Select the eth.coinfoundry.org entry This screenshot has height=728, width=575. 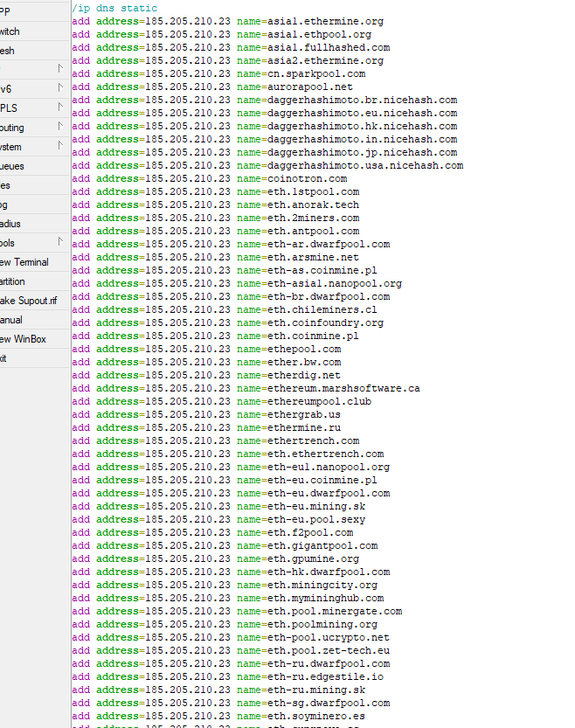[x=228, y=322]
